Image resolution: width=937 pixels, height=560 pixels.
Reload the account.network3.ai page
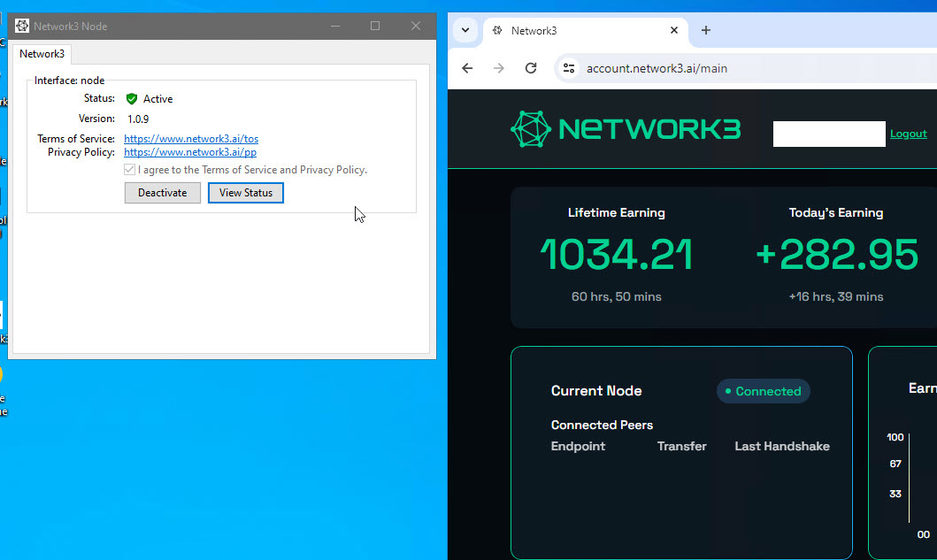point(531,68)
